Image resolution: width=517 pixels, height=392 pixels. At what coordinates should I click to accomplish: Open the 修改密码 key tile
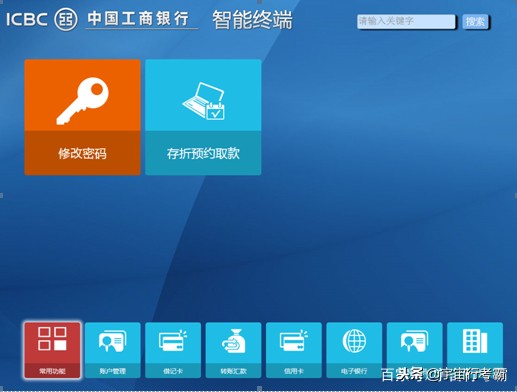point(82,117)
